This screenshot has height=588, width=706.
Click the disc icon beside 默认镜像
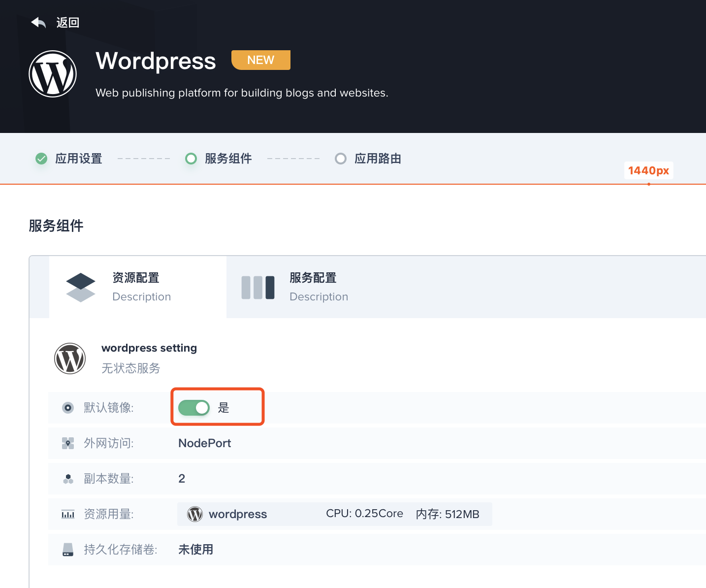pos(68,408)
